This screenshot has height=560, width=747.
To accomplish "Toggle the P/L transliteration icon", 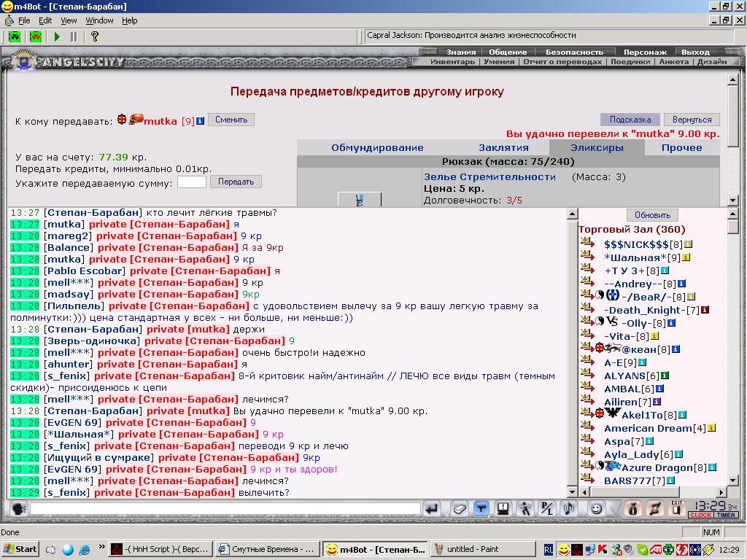I will point(546,509).
